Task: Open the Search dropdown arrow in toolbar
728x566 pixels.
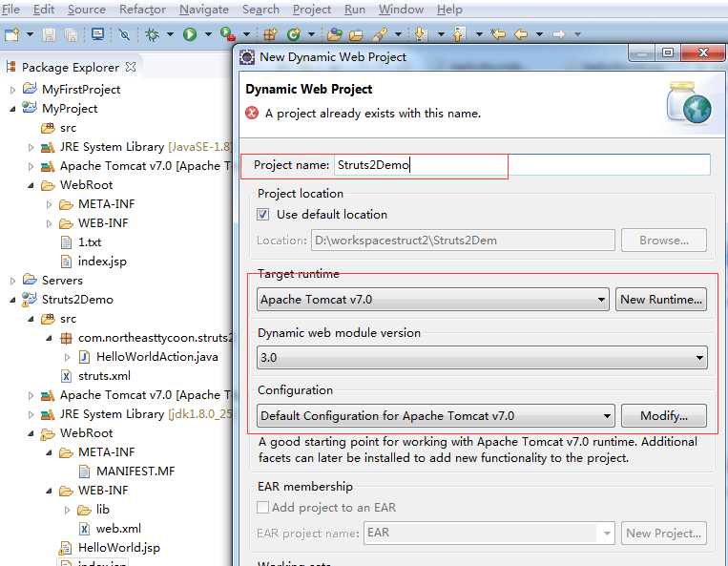Action: [x=398, y=34]
